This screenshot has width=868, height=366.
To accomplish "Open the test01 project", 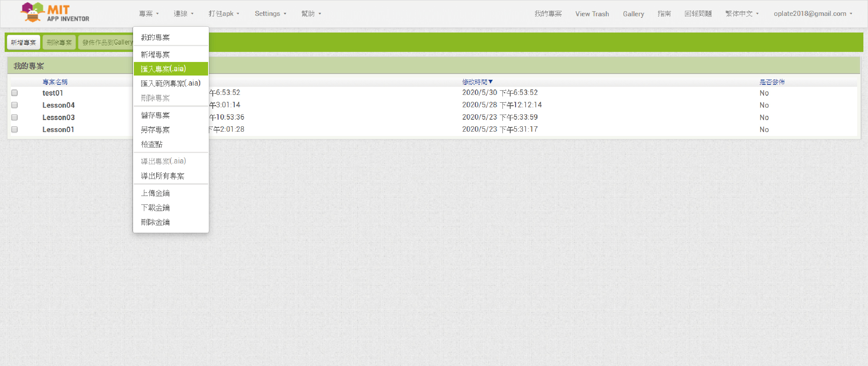I will [x=53, y=93].
